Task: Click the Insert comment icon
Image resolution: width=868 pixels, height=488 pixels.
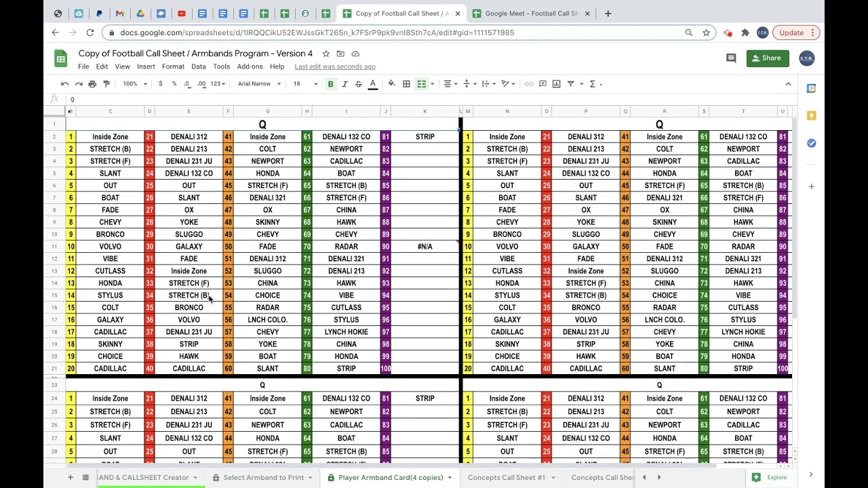Action: click(x=542, y=83)
